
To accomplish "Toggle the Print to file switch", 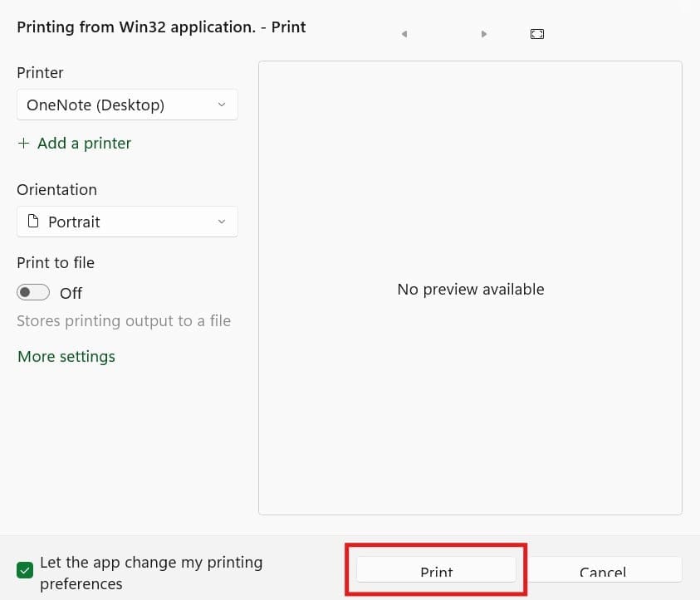I will [x=33, y=293].
